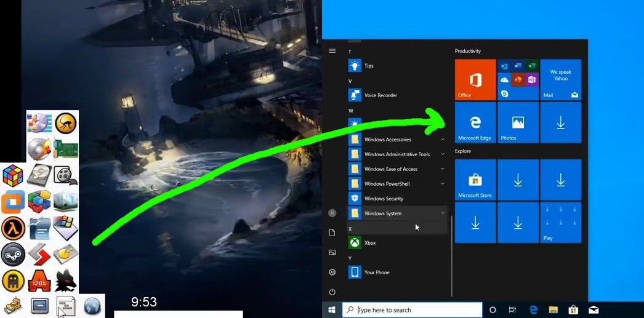Click the Half-Life lambda icon

(x=13, y=229)
